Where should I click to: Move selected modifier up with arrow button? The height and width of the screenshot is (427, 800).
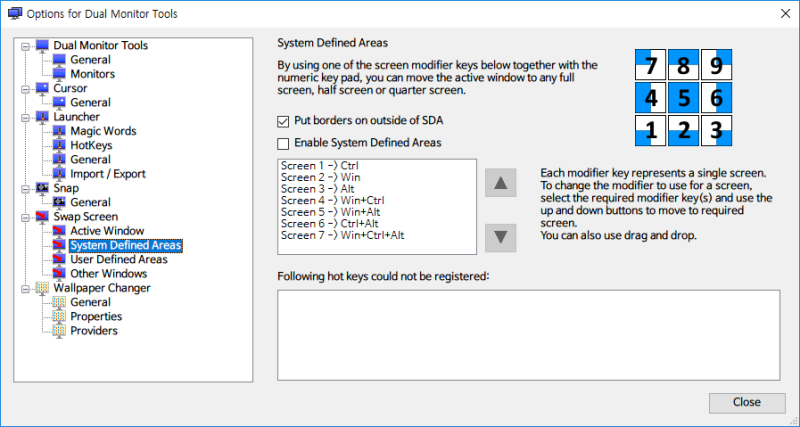click(501, 183)
